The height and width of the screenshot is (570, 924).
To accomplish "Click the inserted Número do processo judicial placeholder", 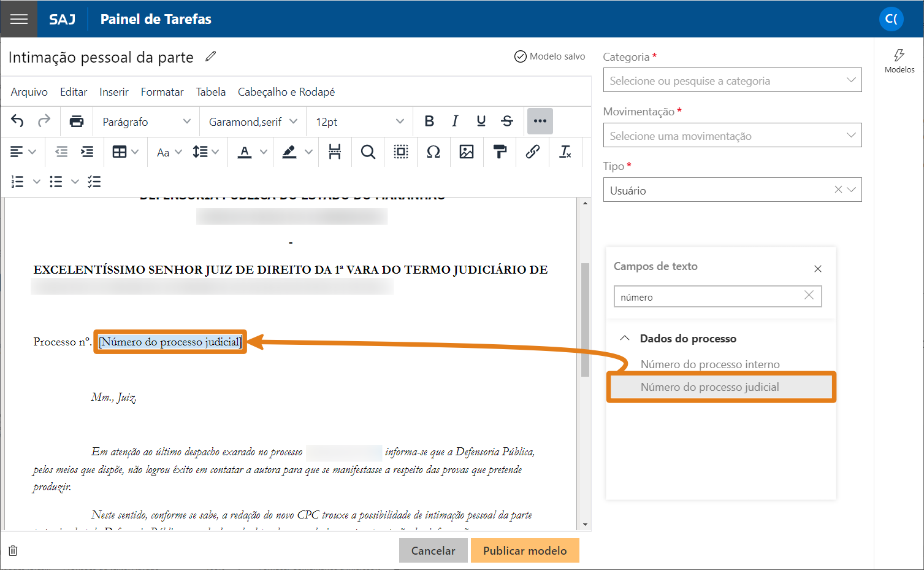I will (x=170, y=342).
